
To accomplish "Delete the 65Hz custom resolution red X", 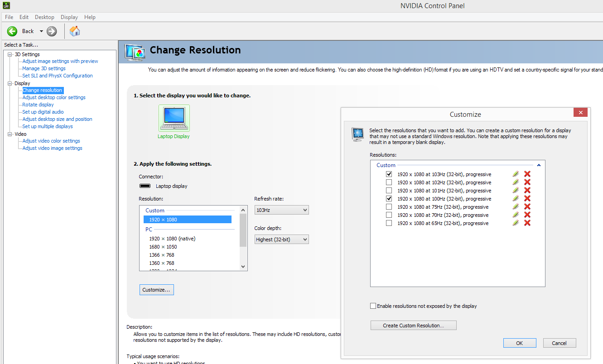I will click(527, 223).
